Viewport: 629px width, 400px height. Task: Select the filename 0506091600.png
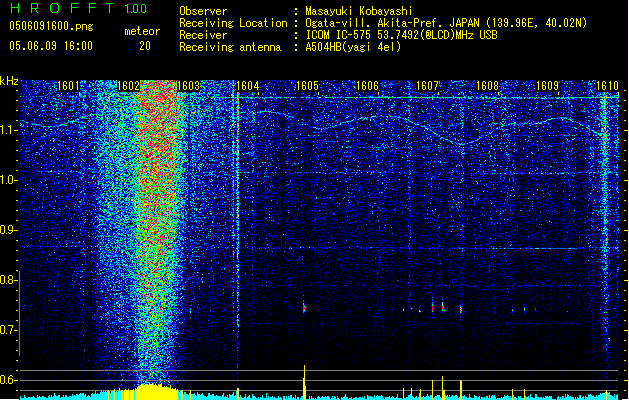(51, 27)
